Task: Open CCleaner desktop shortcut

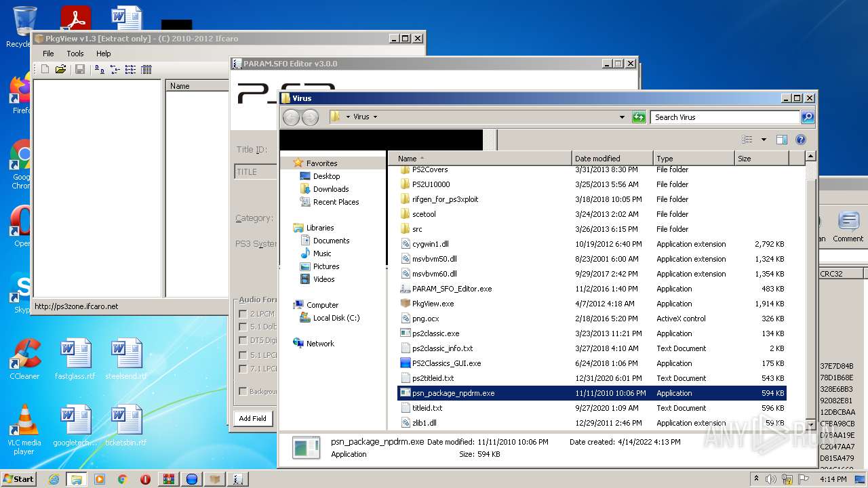Action: 24,359
